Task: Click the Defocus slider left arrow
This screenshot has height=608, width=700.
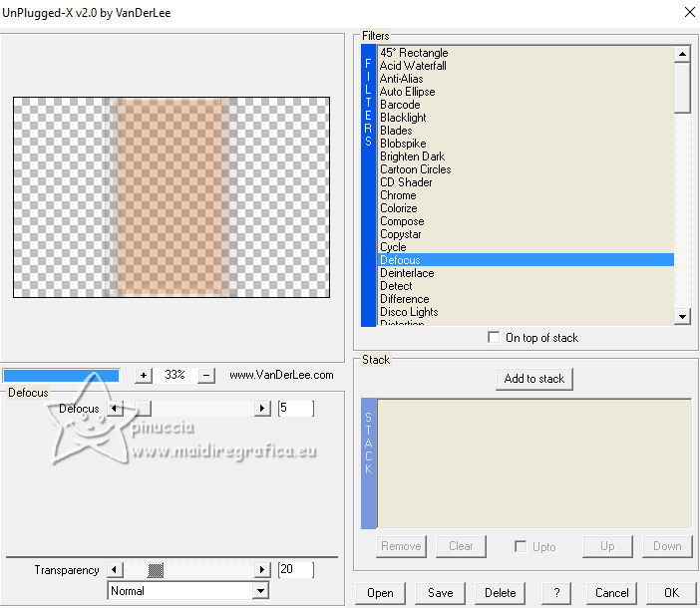Action: (115, 409)
